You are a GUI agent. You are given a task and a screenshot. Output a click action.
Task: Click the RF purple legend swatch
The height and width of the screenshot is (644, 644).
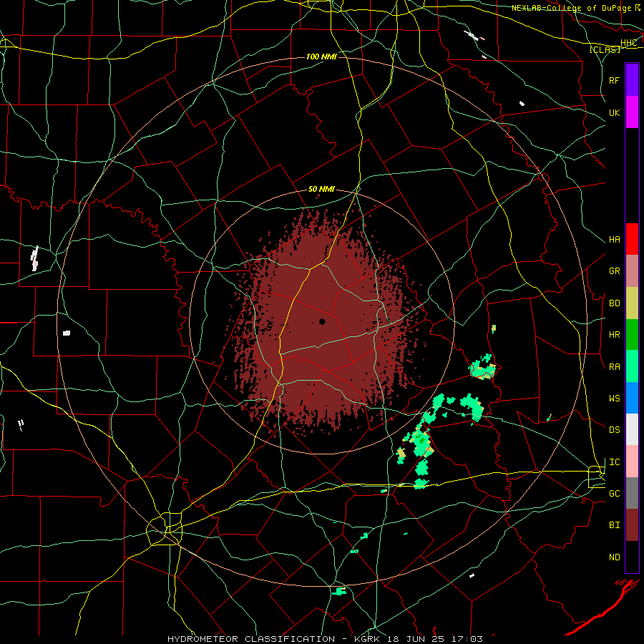(x=632, y=80)
